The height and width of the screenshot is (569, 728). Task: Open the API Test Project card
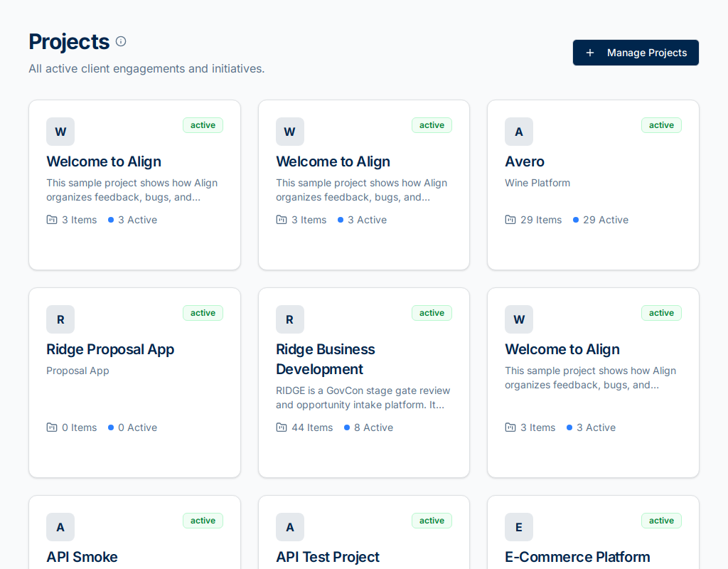pos(327,557)
